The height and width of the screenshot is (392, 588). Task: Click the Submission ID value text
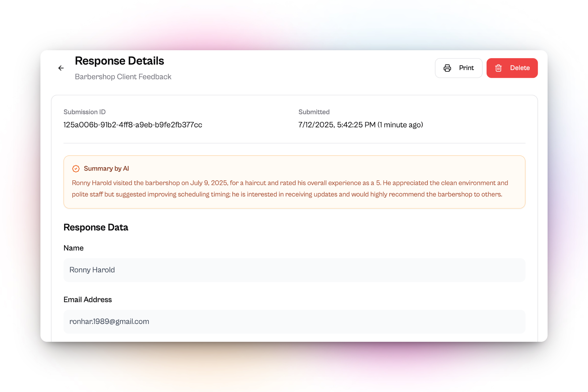(x=133, y=125)
